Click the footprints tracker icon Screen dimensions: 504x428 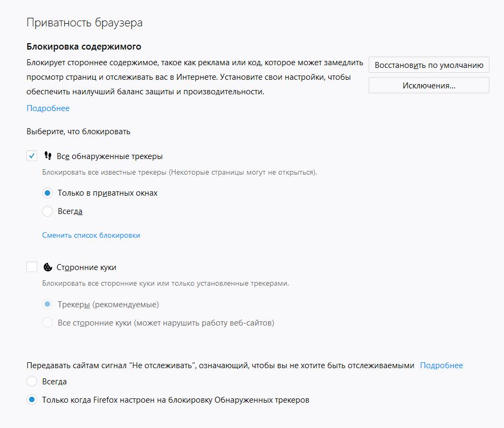(48, 156)
